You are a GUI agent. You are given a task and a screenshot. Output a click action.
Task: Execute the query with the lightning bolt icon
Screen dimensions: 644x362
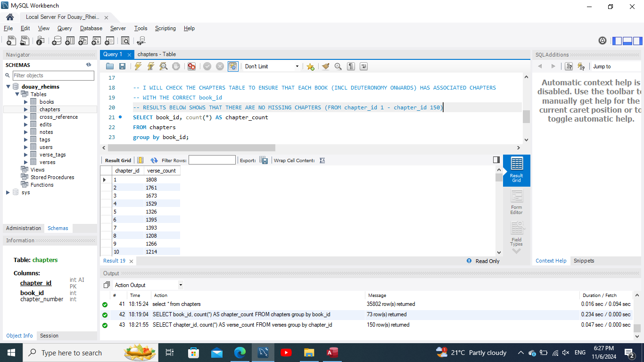tap(138, 66)
